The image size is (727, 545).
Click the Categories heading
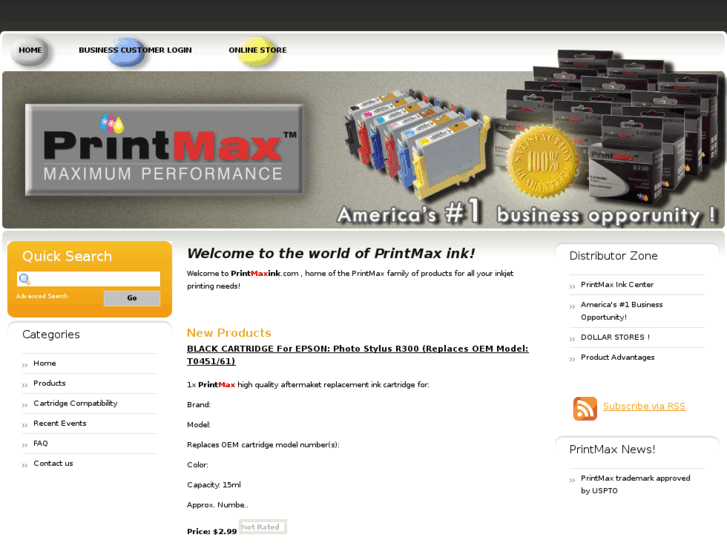point(51,334)
